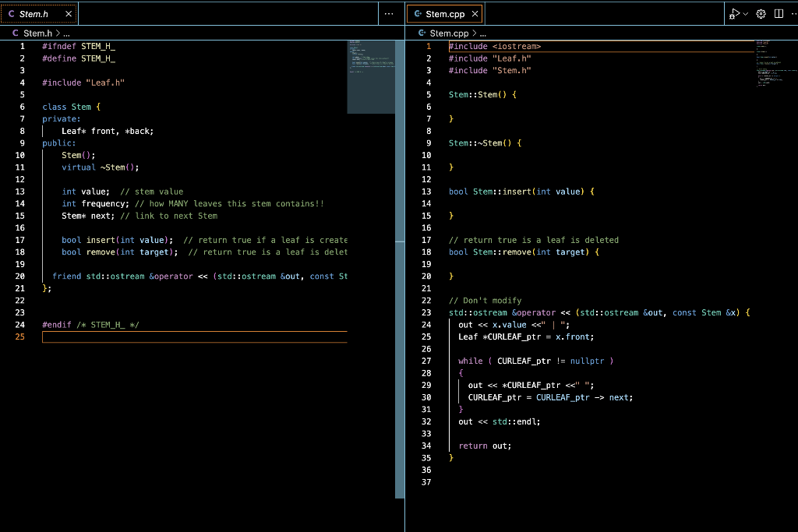Open the run options dropdown chevron

pos(746,14)
